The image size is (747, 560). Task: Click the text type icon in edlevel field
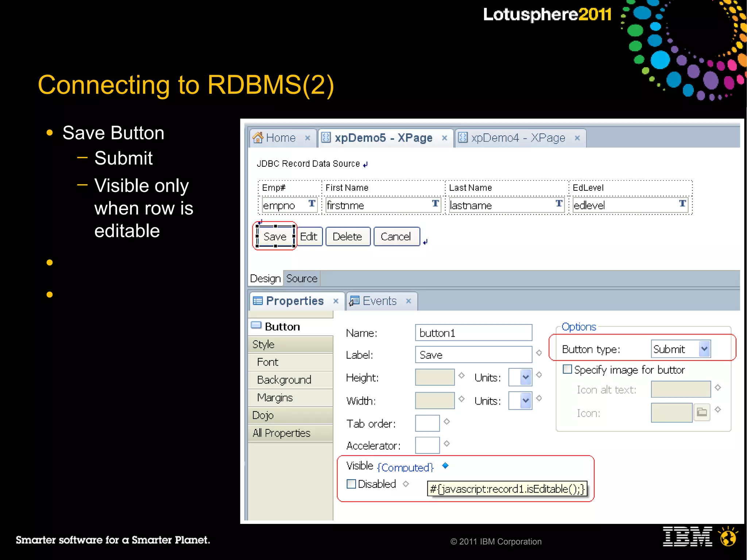[x=682, y=204]
